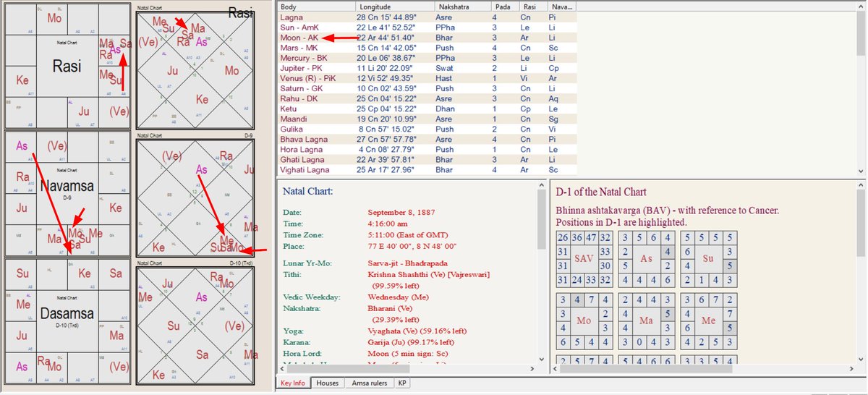Click down arrow of ashtakavarga panel scrollbar
The height and width of the screenshot is (395, 868).
(x=861, y=358)
